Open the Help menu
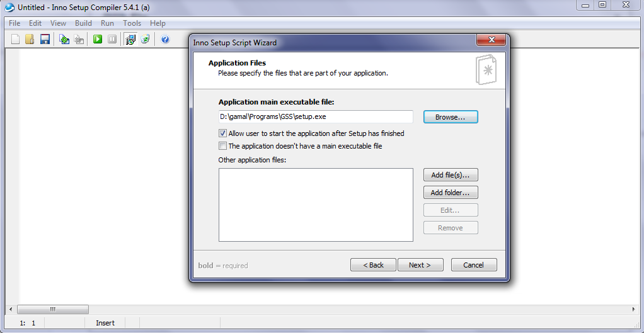This screenshot has height=333, width=644. pyautogui.click(x=158, y=23)
